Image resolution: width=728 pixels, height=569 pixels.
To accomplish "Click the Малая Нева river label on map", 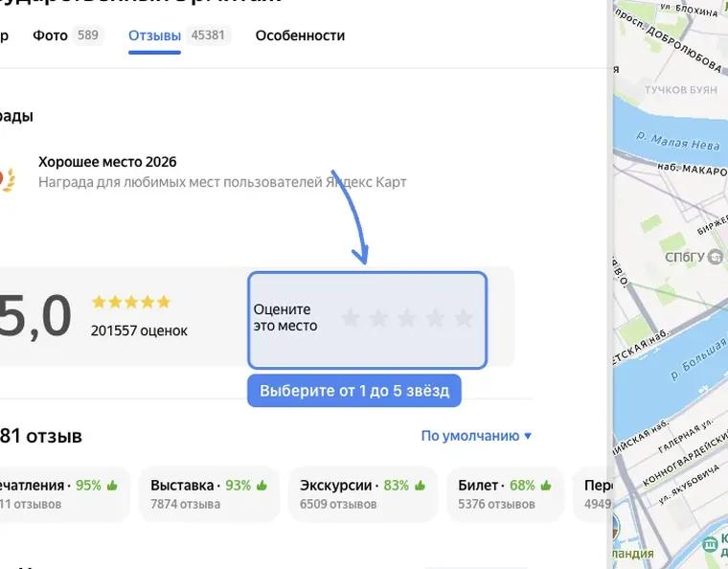I will coord(678,141).
